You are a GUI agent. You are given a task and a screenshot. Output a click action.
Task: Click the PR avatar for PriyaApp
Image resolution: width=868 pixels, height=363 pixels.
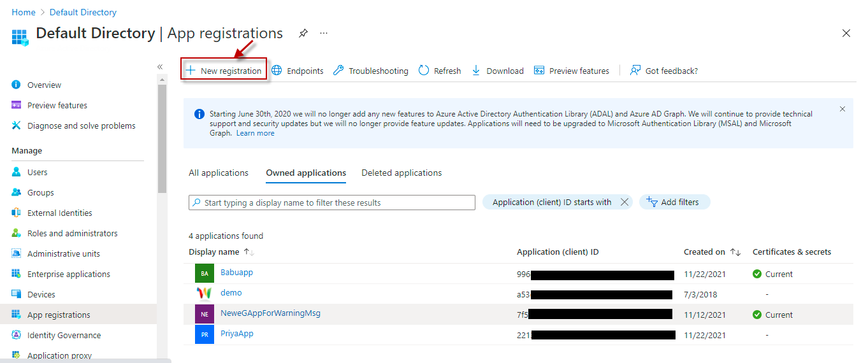coord(205,334)
